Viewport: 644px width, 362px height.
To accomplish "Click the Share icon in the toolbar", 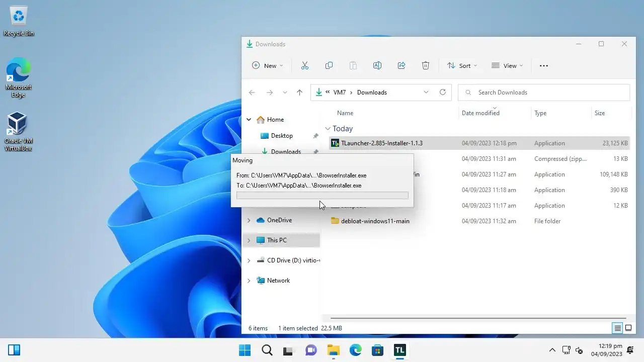I will tap(401, 65).
